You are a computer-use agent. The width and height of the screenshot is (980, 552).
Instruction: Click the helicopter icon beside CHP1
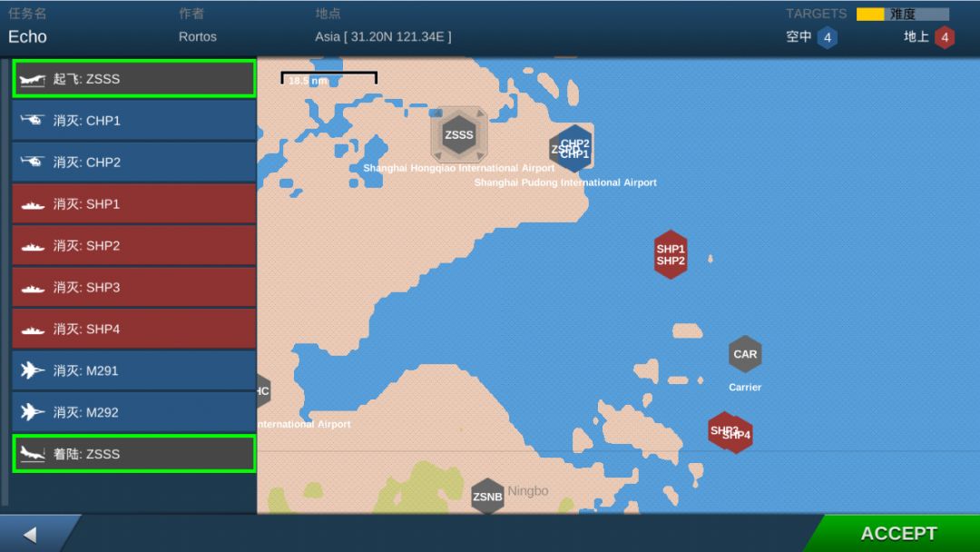click(x=31, y=120)
